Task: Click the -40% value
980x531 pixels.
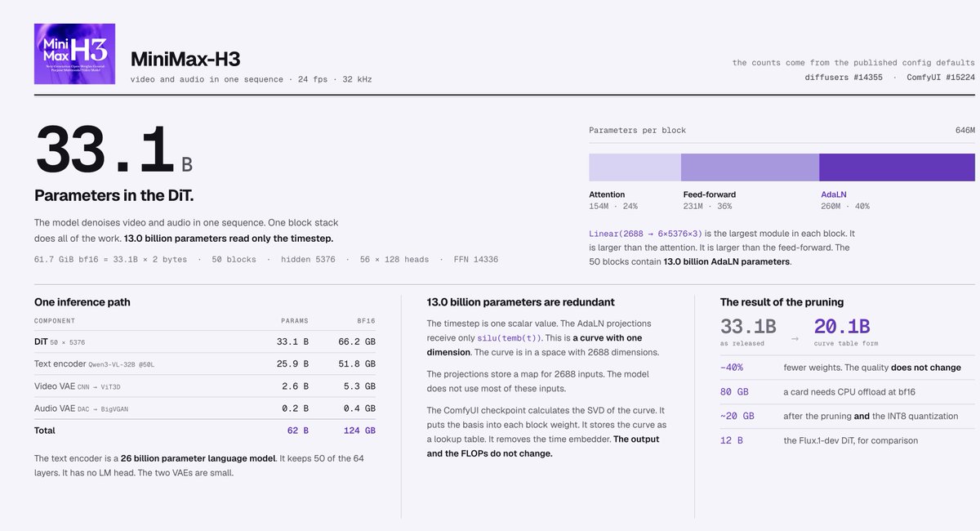Action: tap(732, 368)
